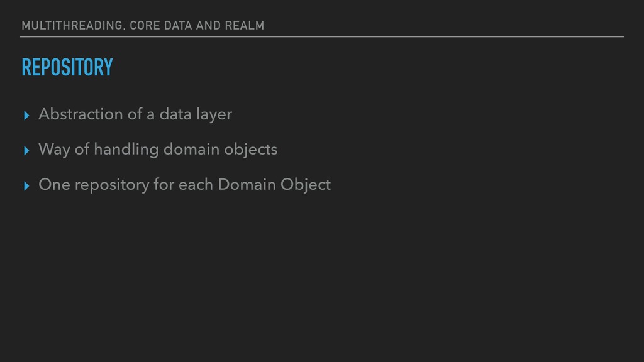
Task: Click the word "domain" in second bullet
Action: pyautogui.click(x=191, y=150)
